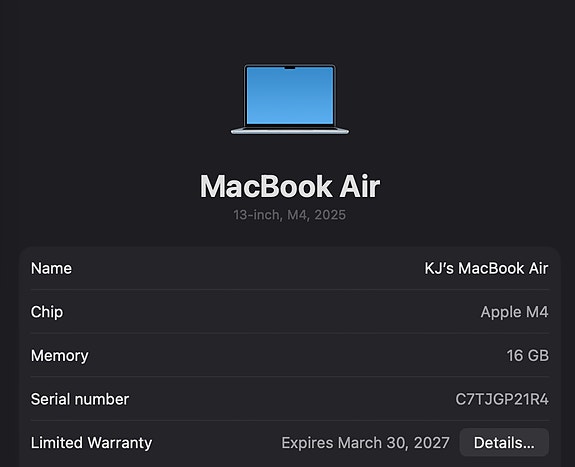This screenshot has height=467, width=575.
Task: Select serial number C7TJGP21R4
Action: (x=502, y=399)
